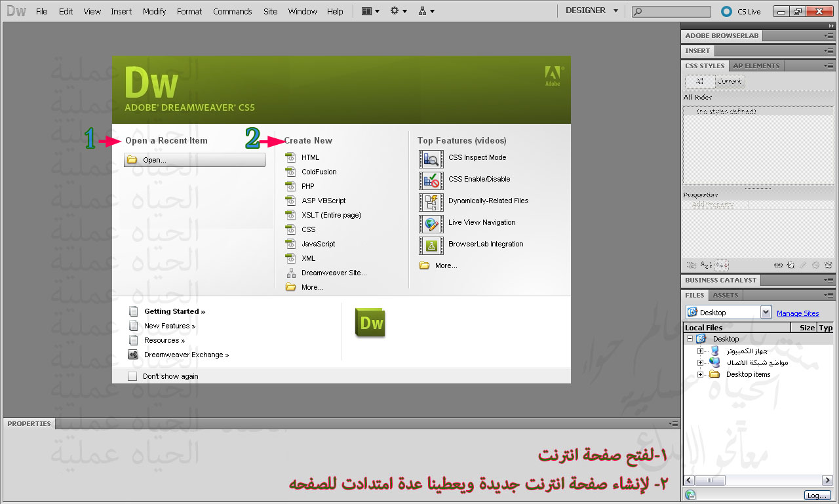839x504 pixels.
Task: Click the Manage Sites link
Action: click(x=798, y=313)
